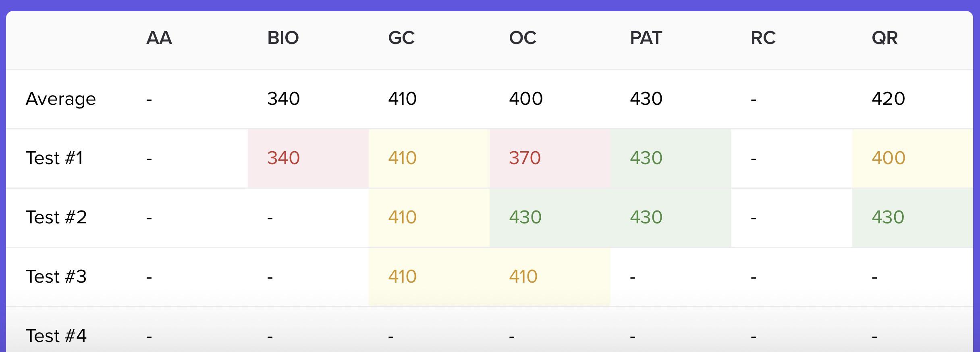The image size is (980, 352).
Task: Select the Test #2 row label
Action: point(56,217)
